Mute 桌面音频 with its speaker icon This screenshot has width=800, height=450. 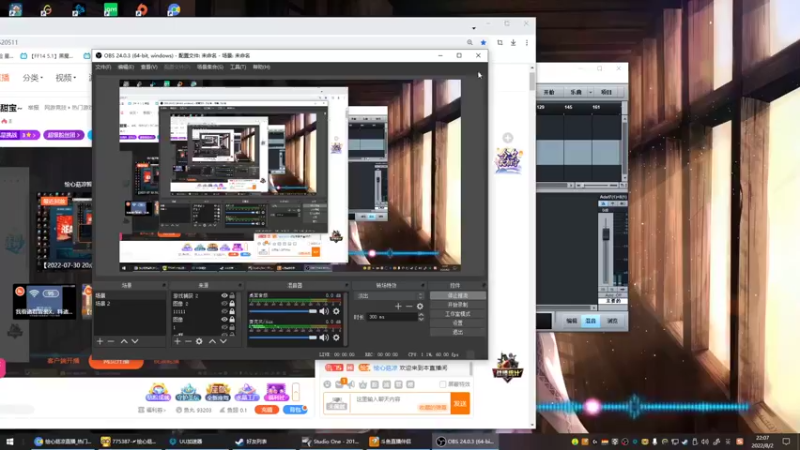pyautogui.click(x=324, y=311)
